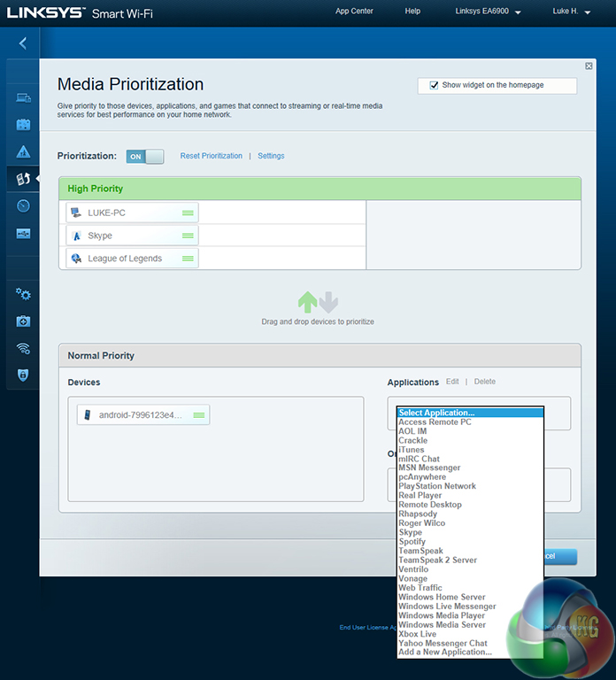This screenshot has width=616, height=680.
Task: Select MSN Messenger in the dropdown
Action: (470, 467)
